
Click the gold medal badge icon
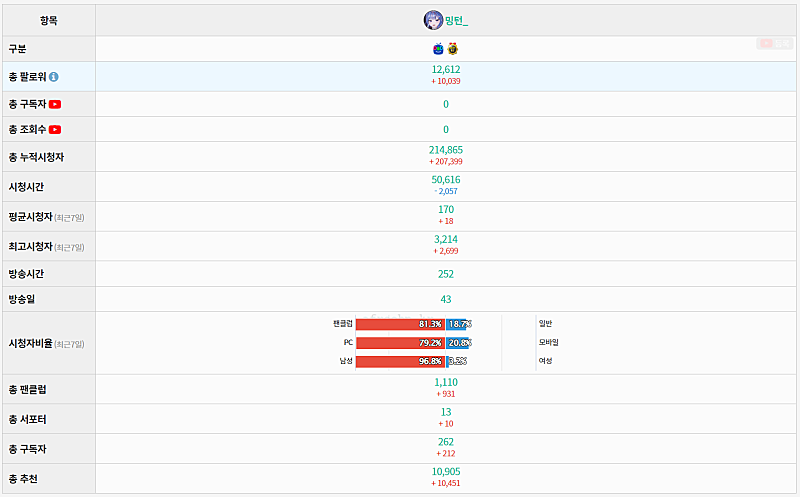pos(453,49)
